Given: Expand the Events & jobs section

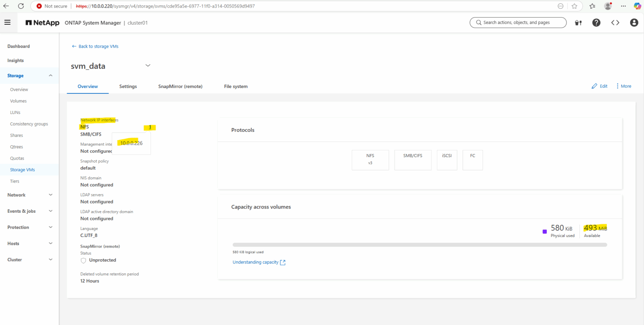Looking at the screenshot, I should pos(51,211).
